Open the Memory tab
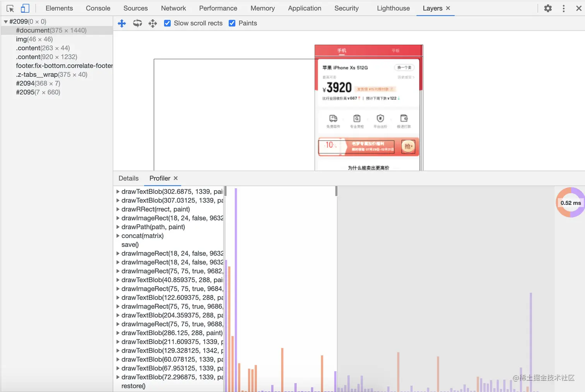The width and height of the screenshot is (585, 392). 263,8
